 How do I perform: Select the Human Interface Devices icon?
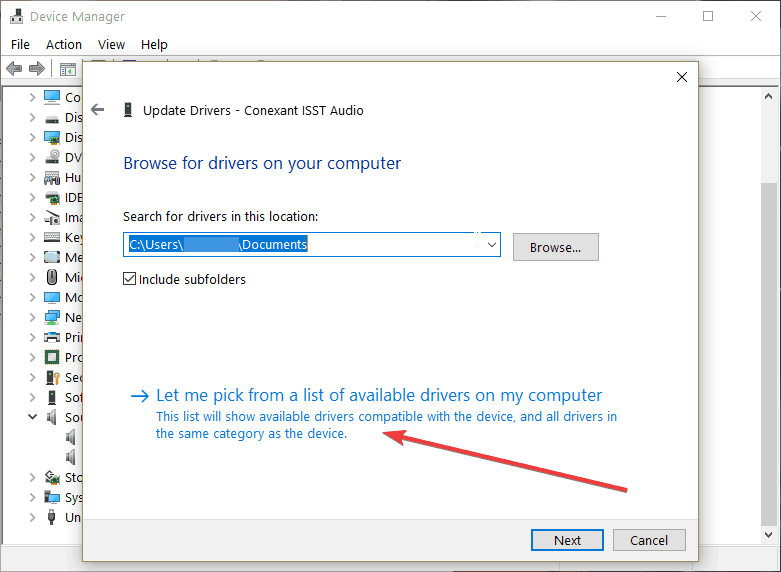click(x=52, y=177)
